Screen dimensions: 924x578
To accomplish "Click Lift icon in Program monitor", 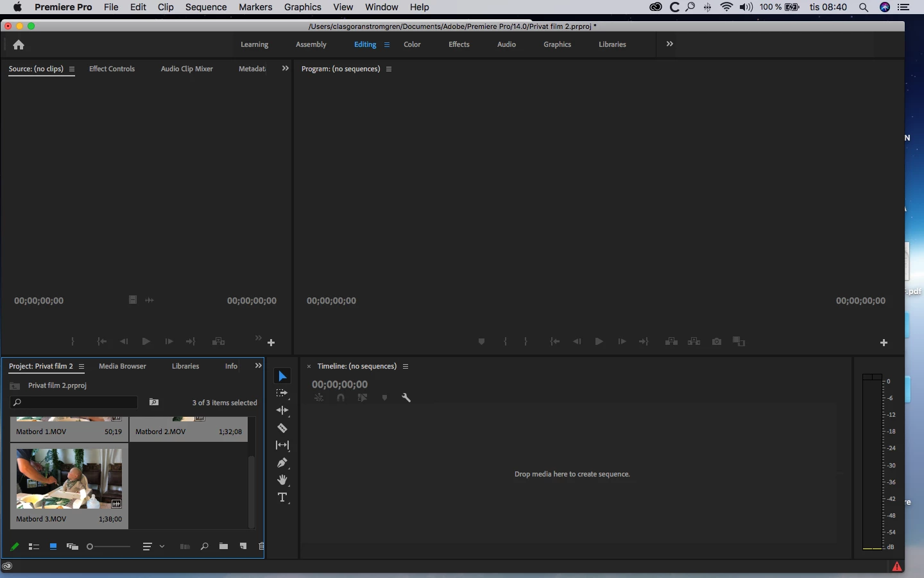I will point(672,342).
